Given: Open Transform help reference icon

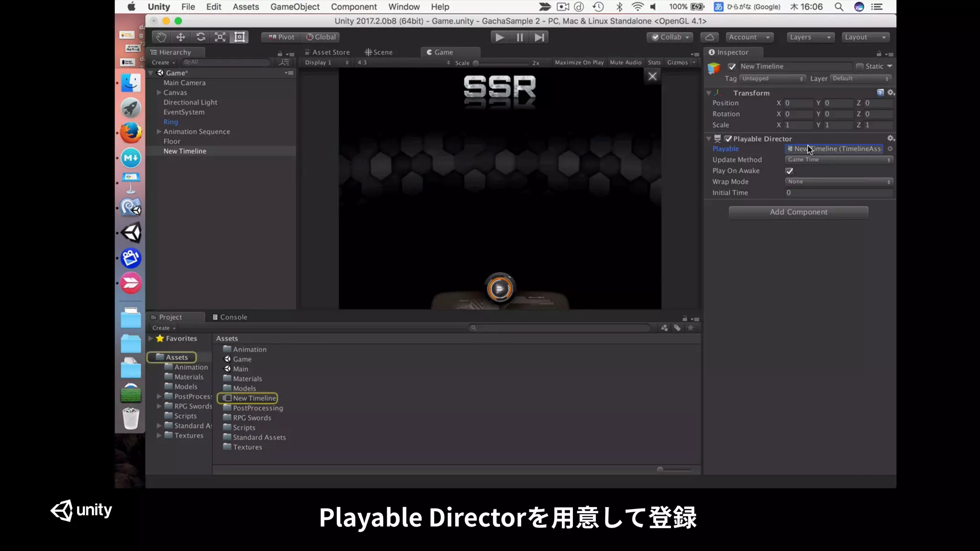Looking at the screenshot, I should coord(880,92).
